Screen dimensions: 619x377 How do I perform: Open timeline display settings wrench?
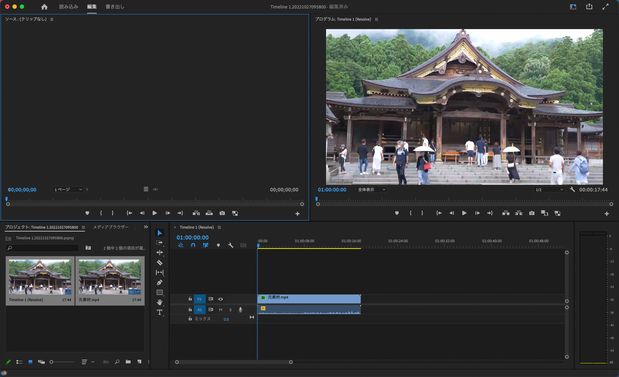tap(231, 245)
